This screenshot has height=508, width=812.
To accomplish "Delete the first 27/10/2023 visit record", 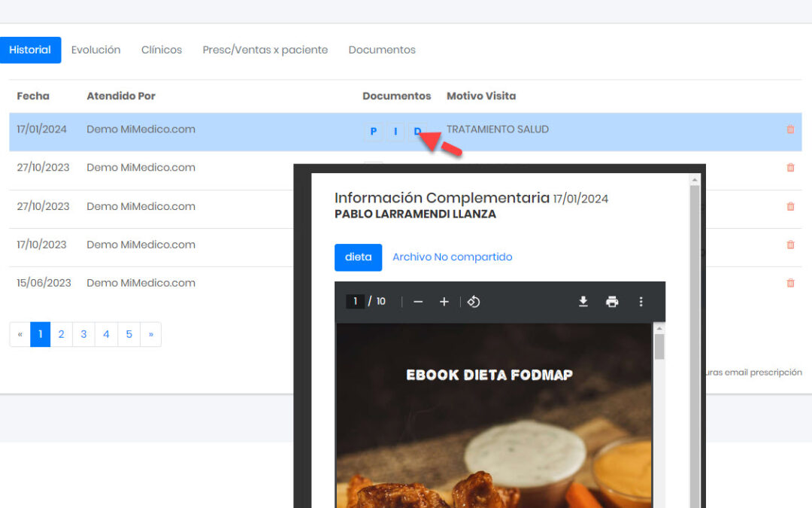I will pyautogui.click(x=790, y=167).
